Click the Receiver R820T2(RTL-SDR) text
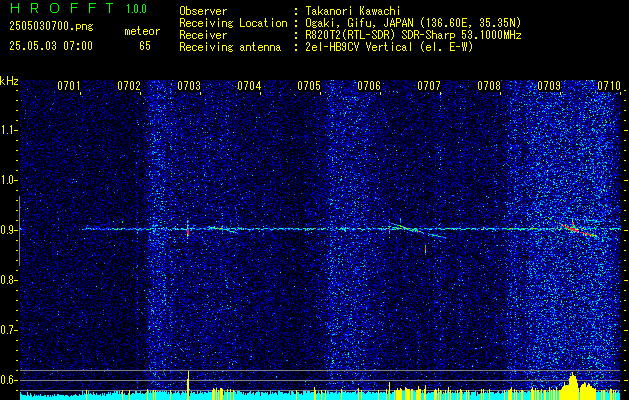 (x=413, y=35)
